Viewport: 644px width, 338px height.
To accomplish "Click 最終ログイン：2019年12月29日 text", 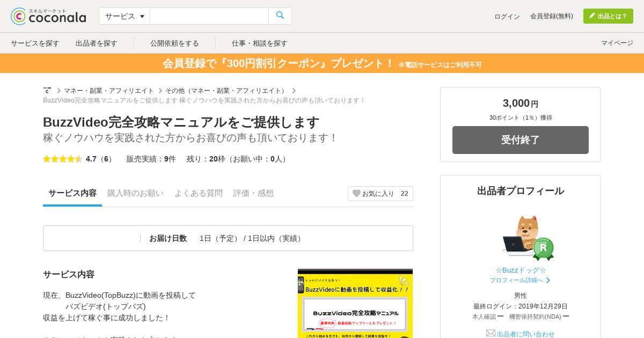I will pyautogui.click(x=521, y=306).
